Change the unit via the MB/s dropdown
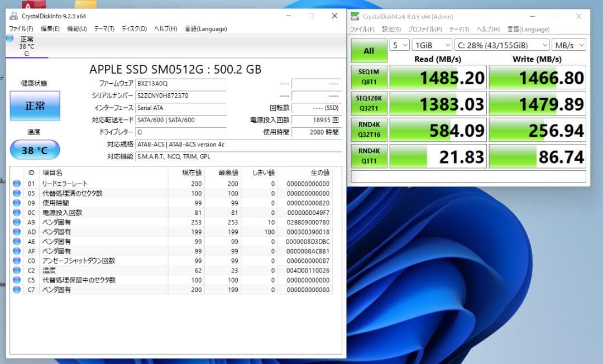 [x=568, y=45]
